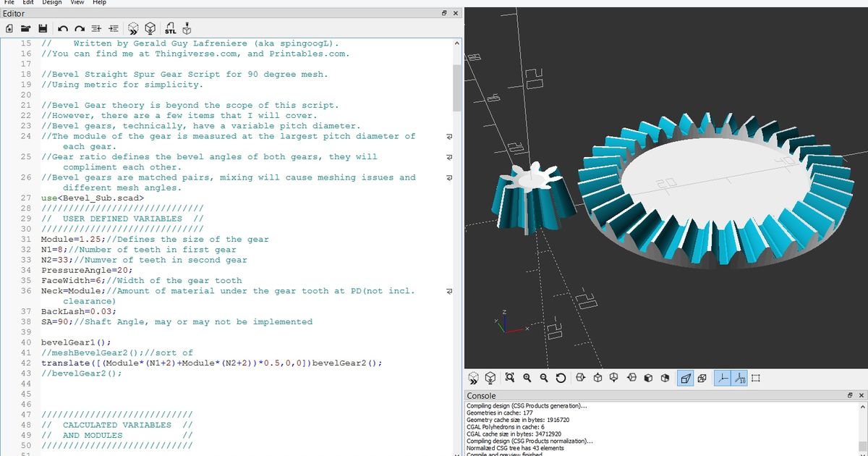Create a new file in the Editor toolbar
Screen dimensions: 868x456
pos(9,28)
